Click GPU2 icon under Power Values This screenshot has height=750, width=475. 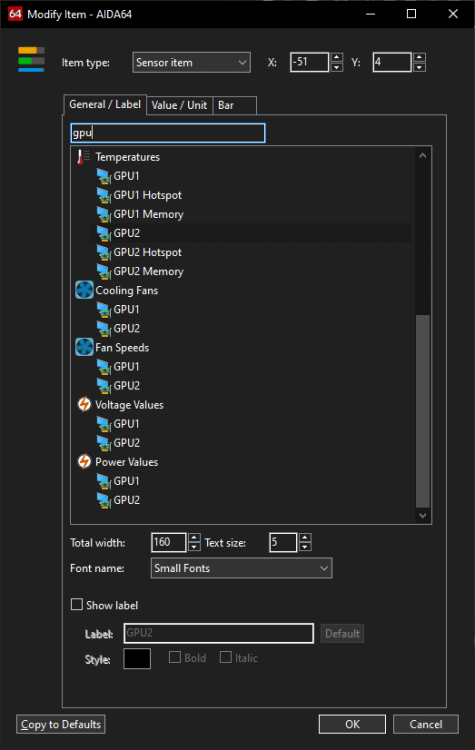pos(104,500)
